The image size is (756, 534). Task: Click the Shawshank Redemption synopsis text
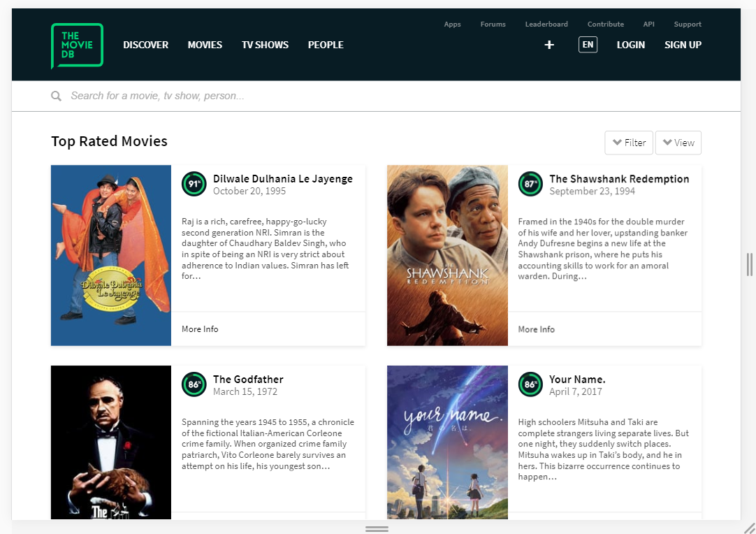click(x=603, y=249)
